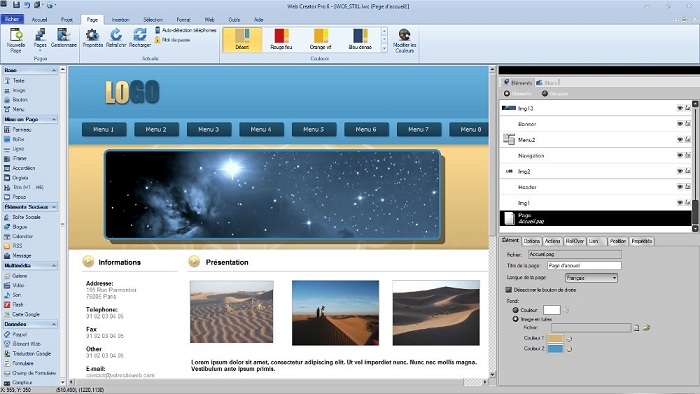
Task: Select the Carte Google tool
Action: pos(22,315)
